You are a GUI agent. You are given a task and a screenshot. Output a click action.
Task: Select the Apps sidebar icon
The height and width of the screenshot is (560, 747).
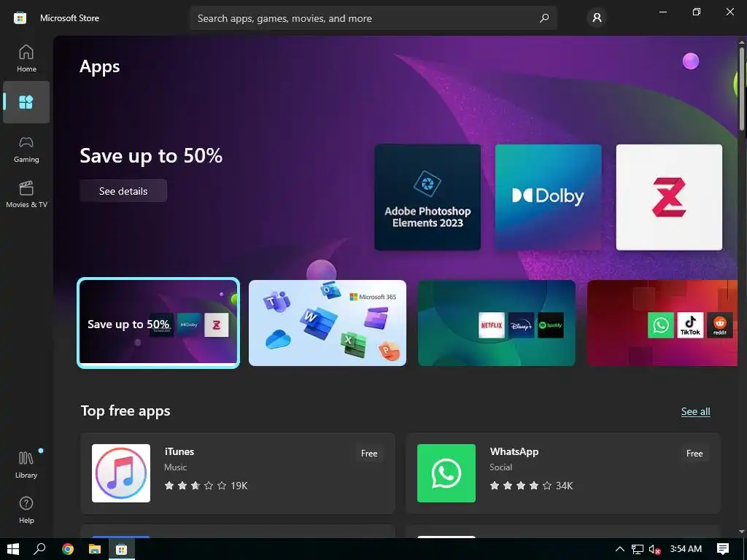(x=26, y=102)
